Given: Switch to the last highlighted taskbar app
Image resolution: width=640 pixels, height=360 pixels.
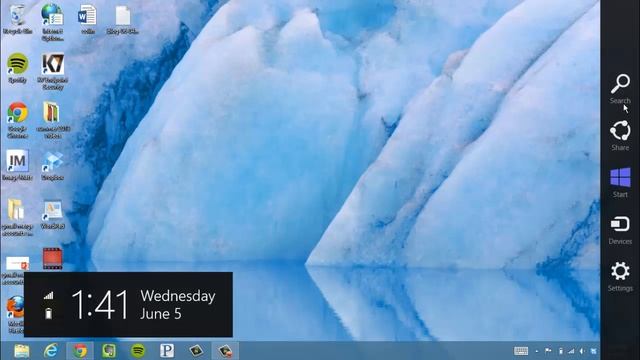Looking at the screenshot, I should pyautogui.click(x=225, y=351).
